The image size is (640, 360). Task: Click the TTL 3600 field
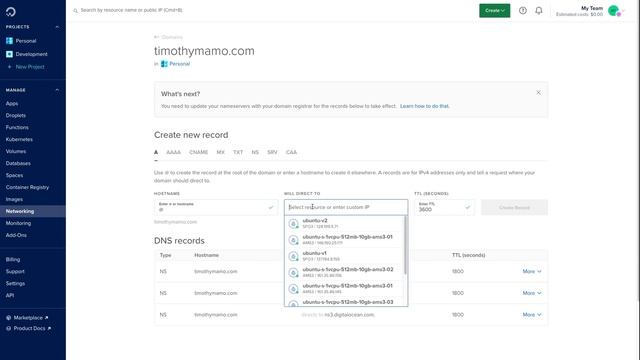pos(444,207)
